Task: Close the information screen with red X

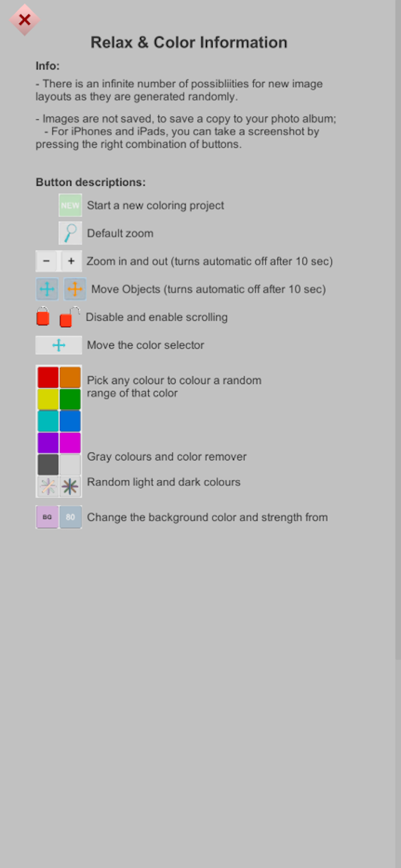Action: point(25,20)
